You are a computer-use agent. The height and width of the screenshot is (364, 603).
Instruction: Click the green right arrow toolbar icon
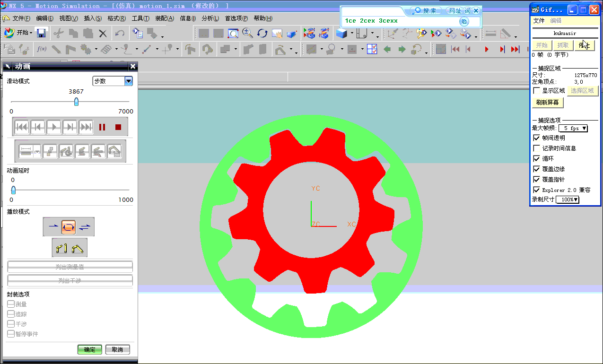pos(402,49)
